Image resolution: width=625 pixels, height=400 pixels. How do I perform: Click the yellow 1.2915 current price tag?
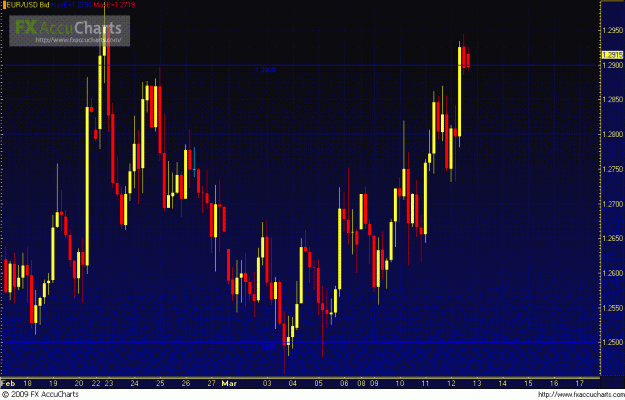(x=613, y=55)
